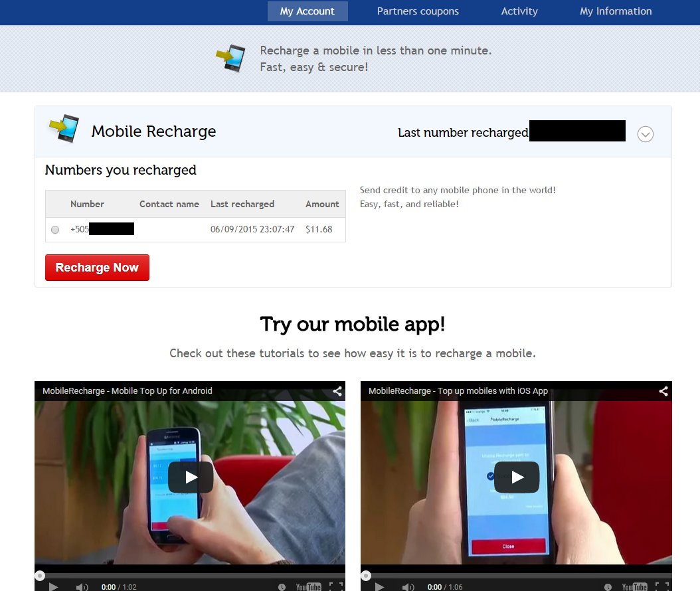Open the My Account tab
The width and height of the screenshot is (700, 591).
pyautogui.click(x=307, y=11)
